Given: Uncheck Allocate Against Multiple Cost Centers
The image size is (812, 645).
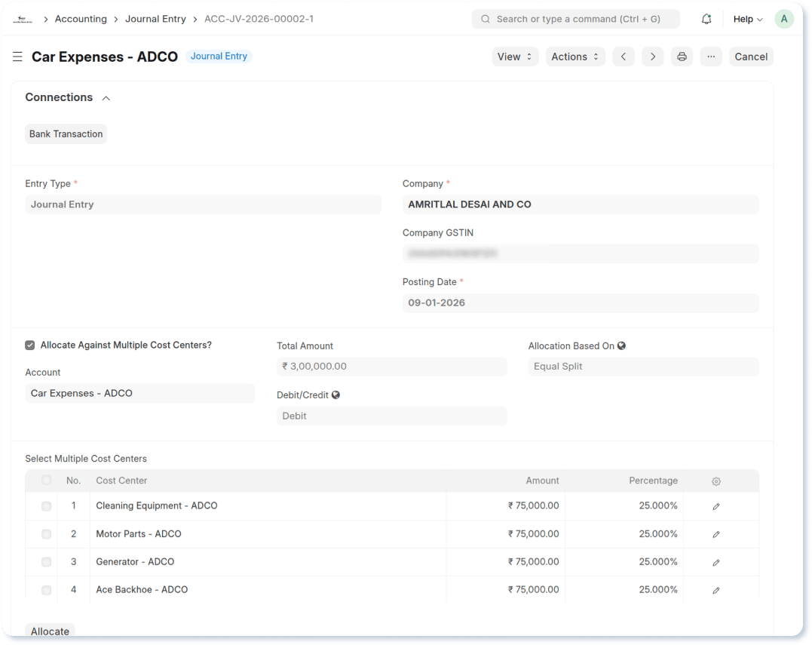Looking at the screenshot, I should tap(29, 345).
